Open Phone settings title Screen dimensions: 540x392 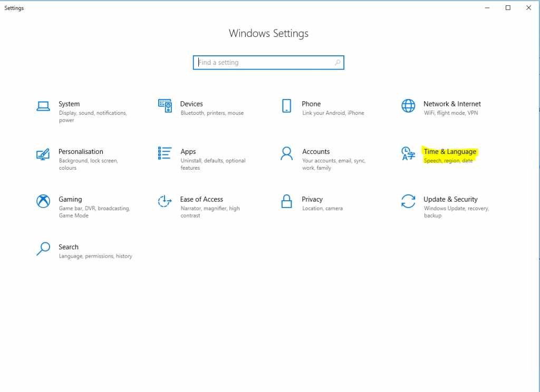pyautogui.click(x=311, y=104)
